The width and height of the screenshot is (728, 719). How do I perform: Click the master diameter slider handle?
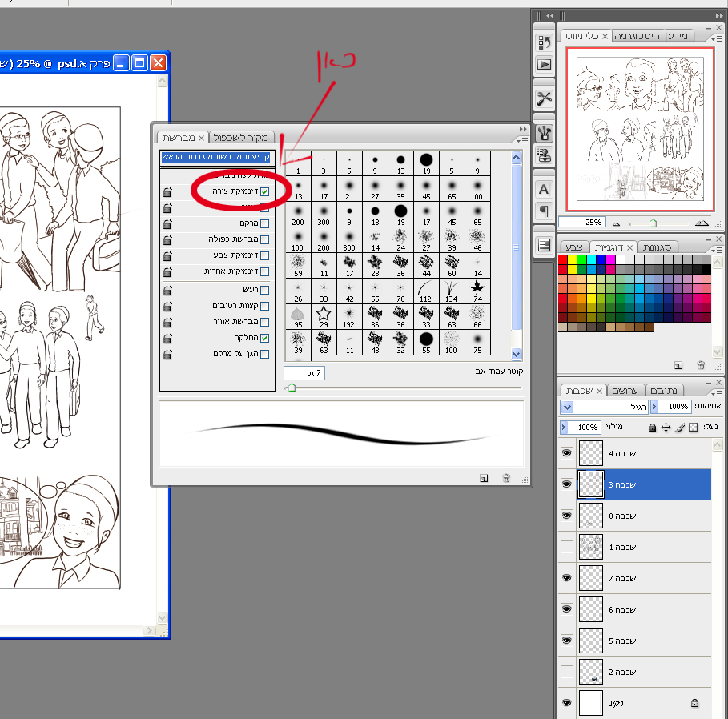(x=292, y=388)
